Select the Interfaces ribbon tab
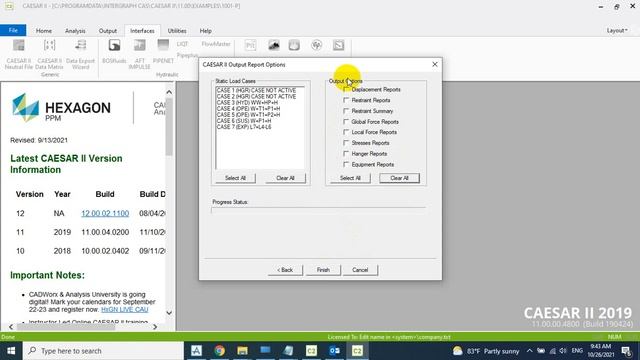The height and width of the screenshot is (360, 640). (142, 31)
